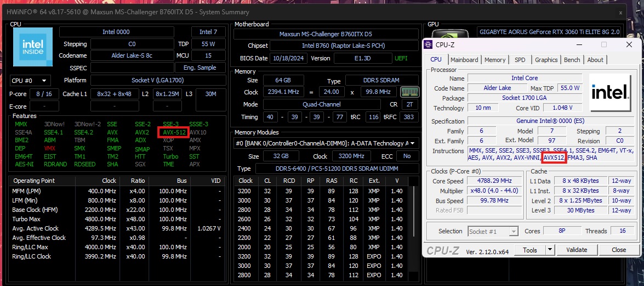Click the CL column header in timings table

[x=268, y=181]
